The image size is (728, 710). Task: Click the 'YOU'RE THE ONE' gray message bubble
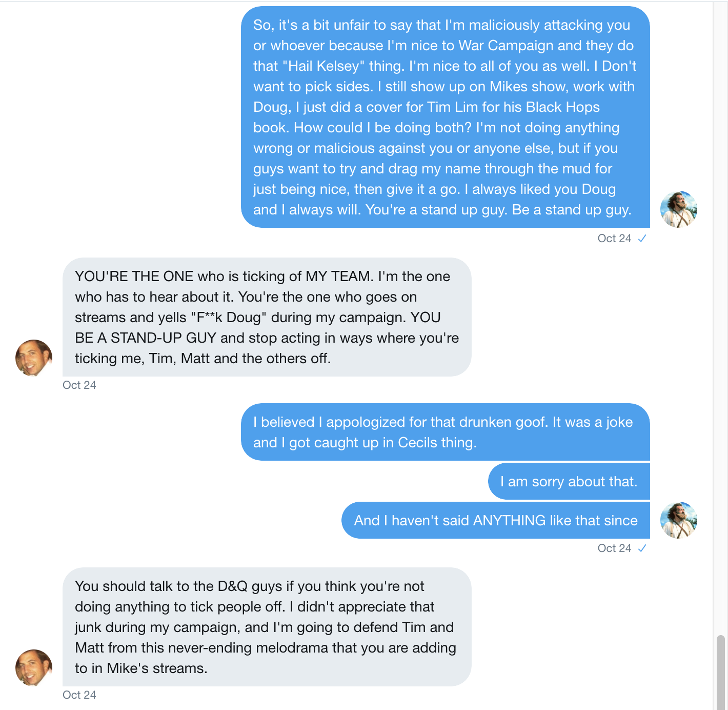click(267, 317)
